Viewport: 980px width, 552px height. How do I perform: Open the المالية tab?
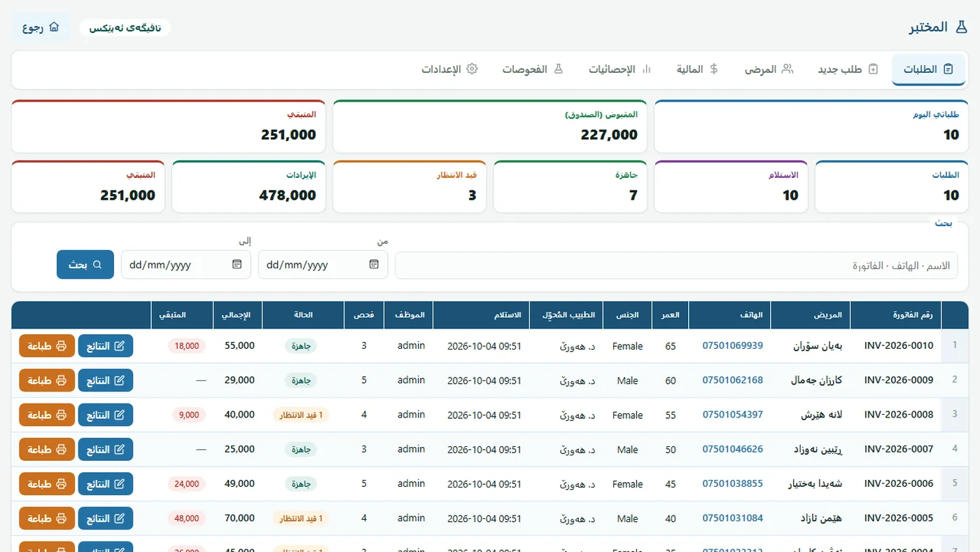697,70
